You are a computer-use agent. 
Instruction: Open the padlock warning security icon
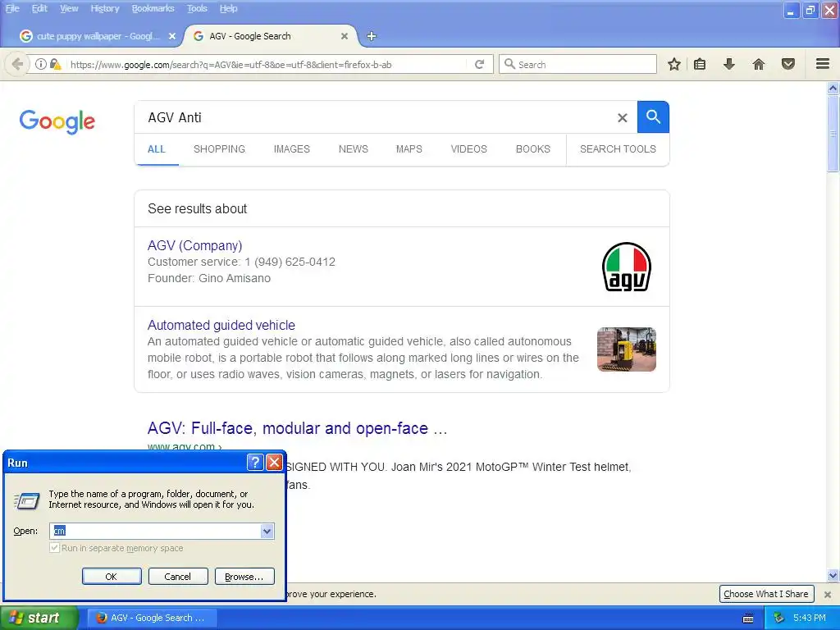point(55,64)
